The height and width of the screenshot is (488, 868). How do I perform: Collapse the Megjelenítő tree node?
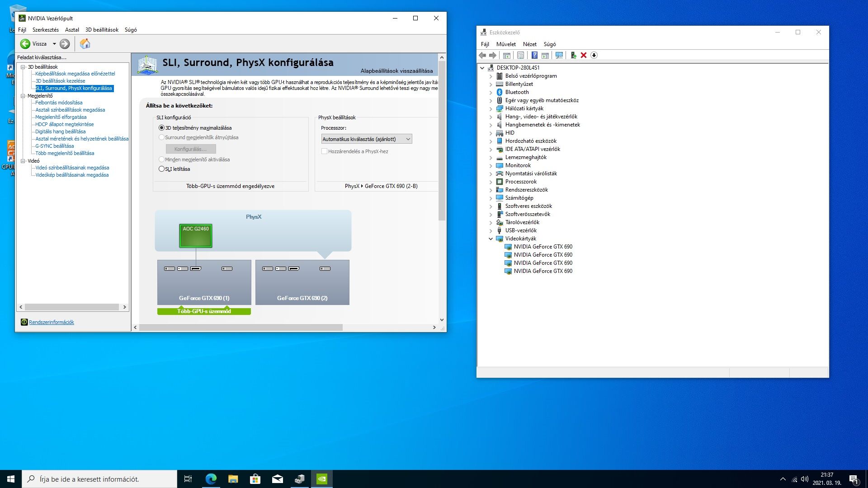[x=23, y=96]
